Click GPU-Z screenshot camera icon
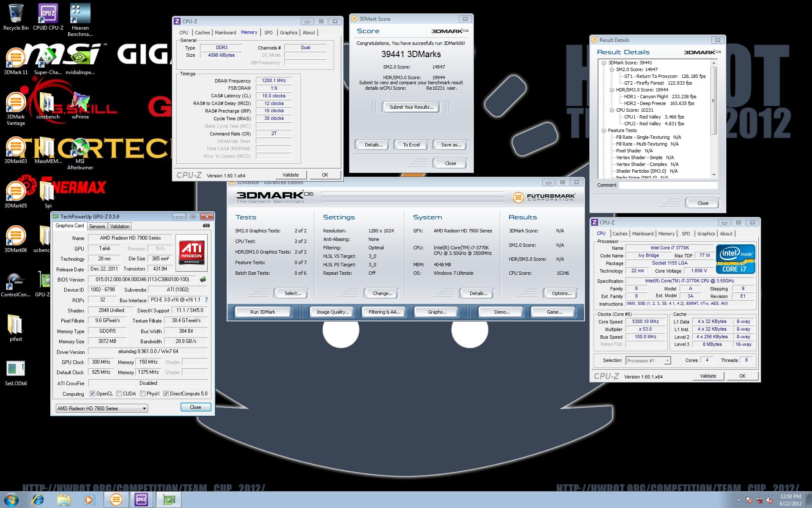Screen dimensions: 812x508 (206, 226)
